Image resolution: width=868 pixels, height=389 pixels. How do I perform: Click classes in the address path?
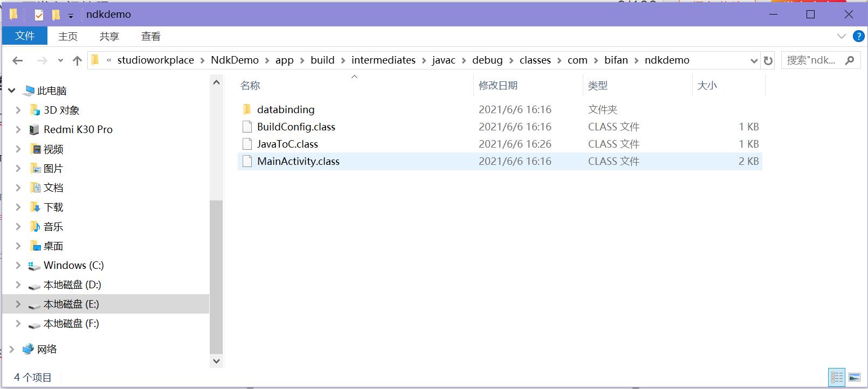(x=535, y=60)
